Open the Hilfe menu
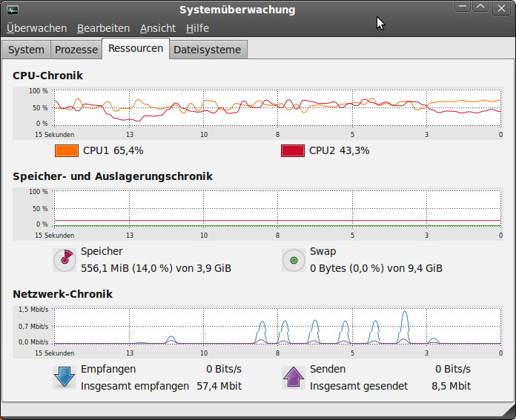 pyautogui.click(x=197, y=28)
